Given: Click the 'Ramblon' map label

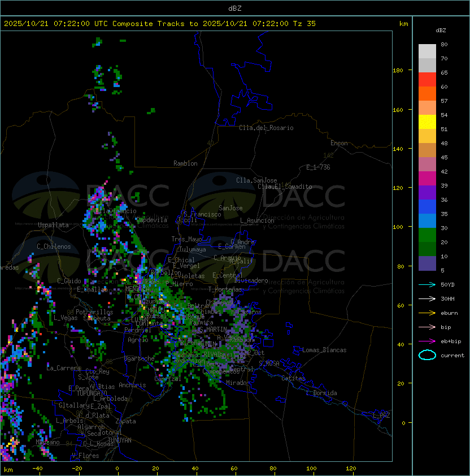Looking at the screenshot, I should [x=185, y=163].
